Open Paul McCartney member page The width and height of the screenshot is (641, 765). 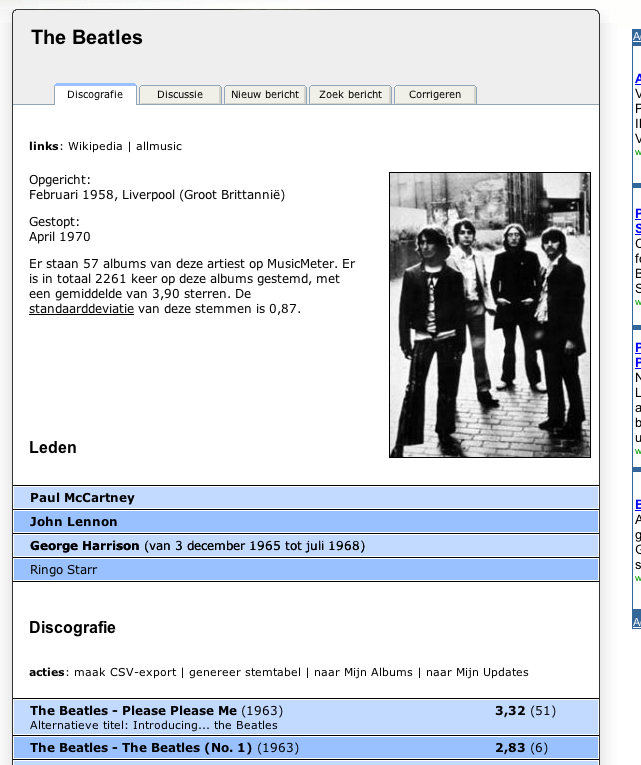tap(82, 498)
